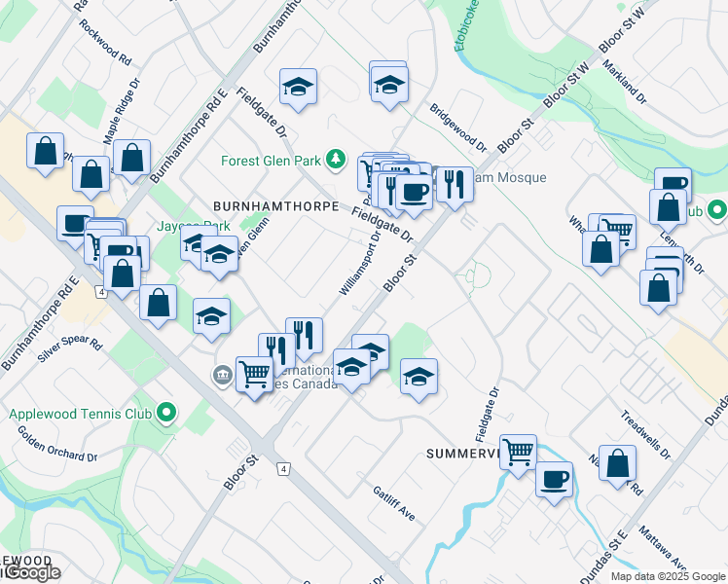Select the 'Silver Spear Rd' street label
This screenshot has height=584, width=728.
70,347
